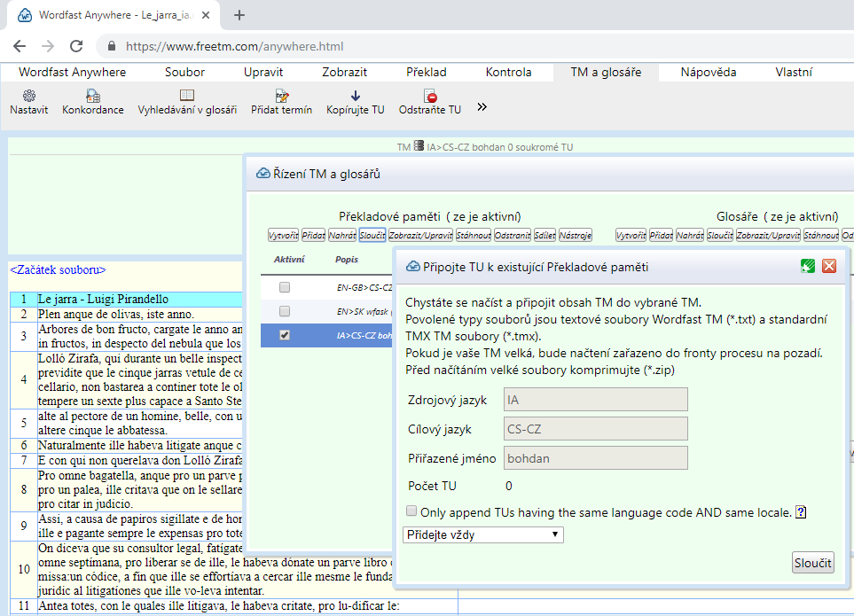Click Odstraňte TU delete icon
The width and height of the screenshot is (854, 616).
tap(430, 96)
